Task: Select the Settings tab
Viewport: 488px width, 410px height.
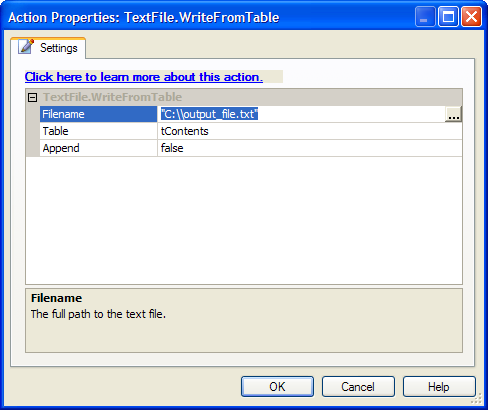Action: (x=48, y=48)
